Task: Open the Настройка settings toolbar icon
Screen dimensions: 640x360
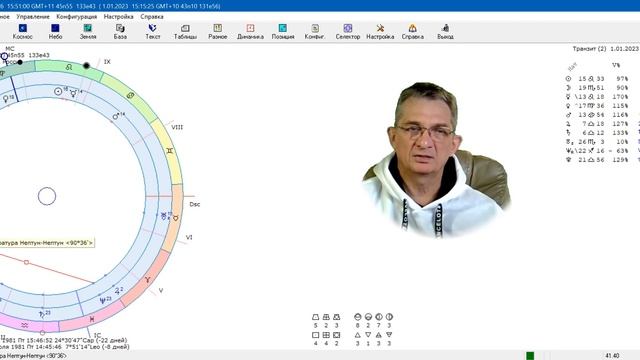Action: [x=380, y=32]
